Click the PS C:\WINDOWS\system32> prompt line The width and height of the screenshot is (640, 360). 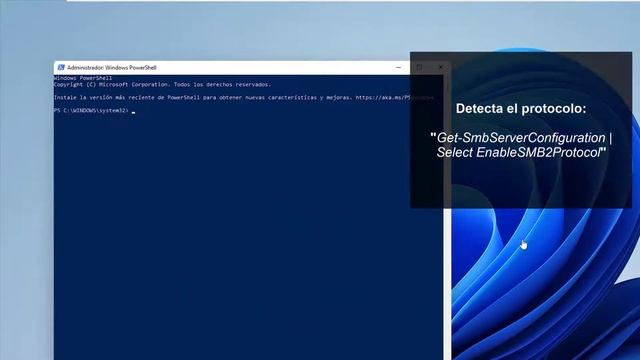coord(94,111)
